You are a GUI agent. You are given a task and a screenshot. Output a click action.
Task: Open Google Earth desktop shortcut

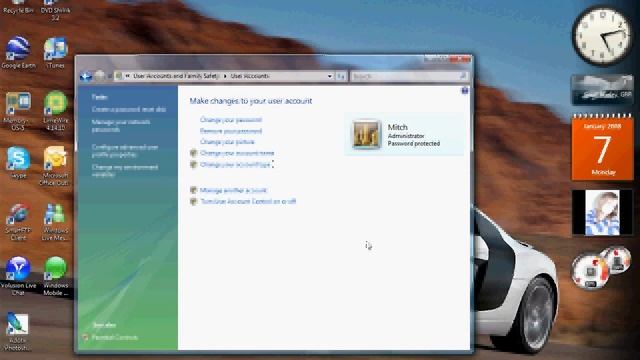pos(18,52)
